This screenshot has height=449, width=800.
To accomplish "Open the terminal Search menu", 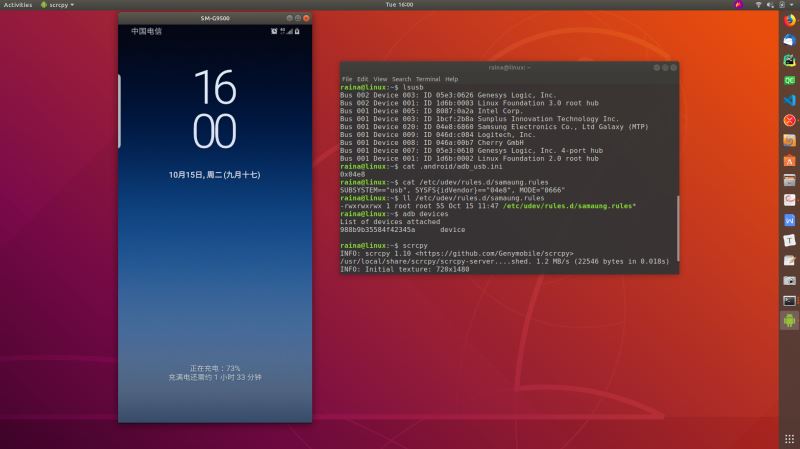I will point(401,79).
